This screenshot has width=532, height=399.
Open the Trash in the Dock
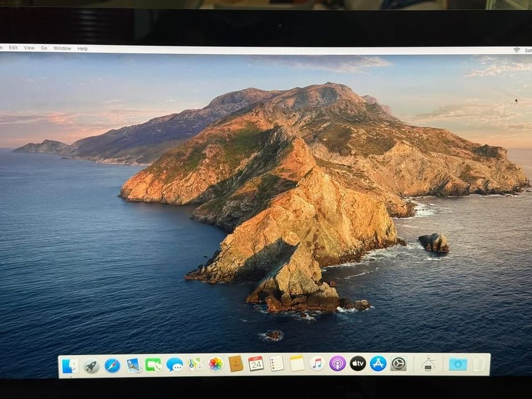[x=478, y=364]
